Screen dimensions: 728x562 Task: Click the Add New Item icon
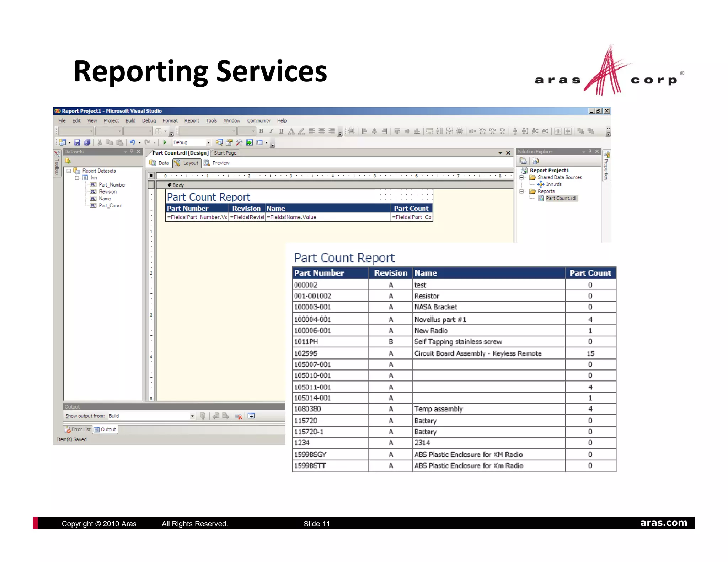coord(63,142)
